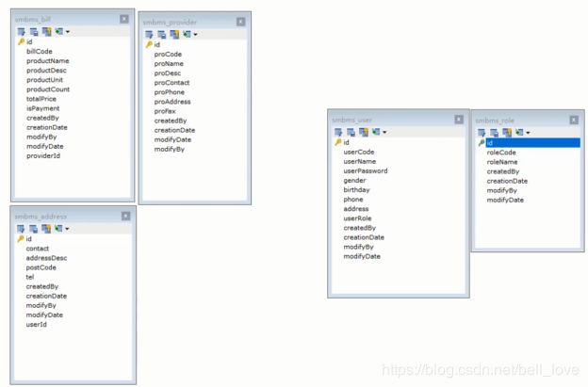Select proPhone column in smbms_provider
This screenshot has width=588, height=387.
coord(169,92)
